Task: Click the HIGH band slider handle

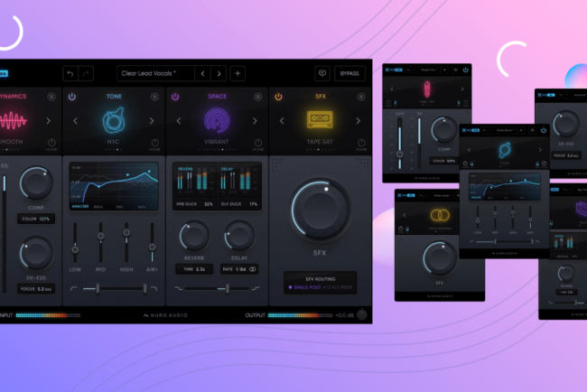Action: 126,233
